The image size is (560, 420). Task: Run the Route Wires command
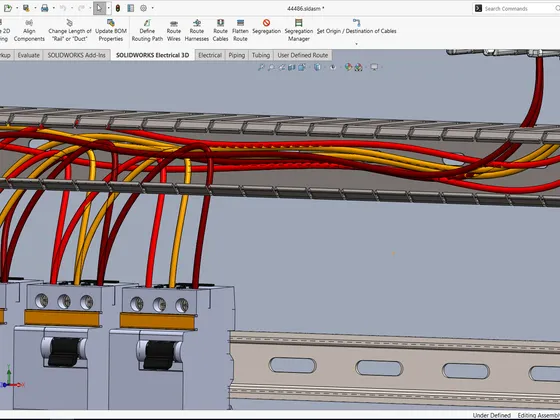click(x=174, y=31)
